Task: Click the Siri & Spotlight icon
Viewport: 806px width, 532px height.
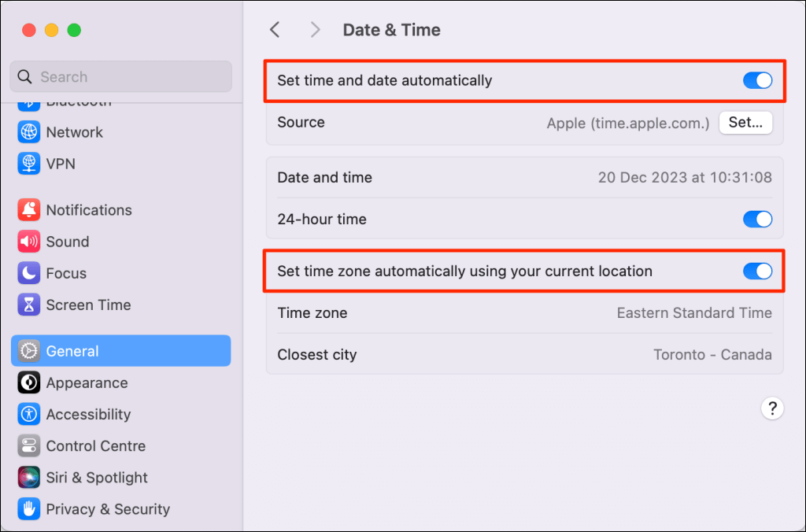Action: pos(29,478)
